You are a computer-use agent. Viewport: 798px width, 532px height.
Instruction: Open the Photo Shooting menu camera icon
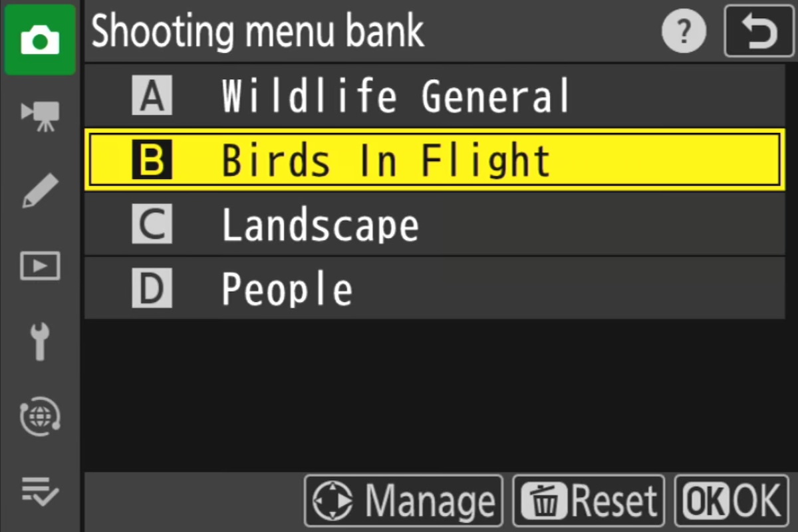pyautogui.click(x=40, y=40)
